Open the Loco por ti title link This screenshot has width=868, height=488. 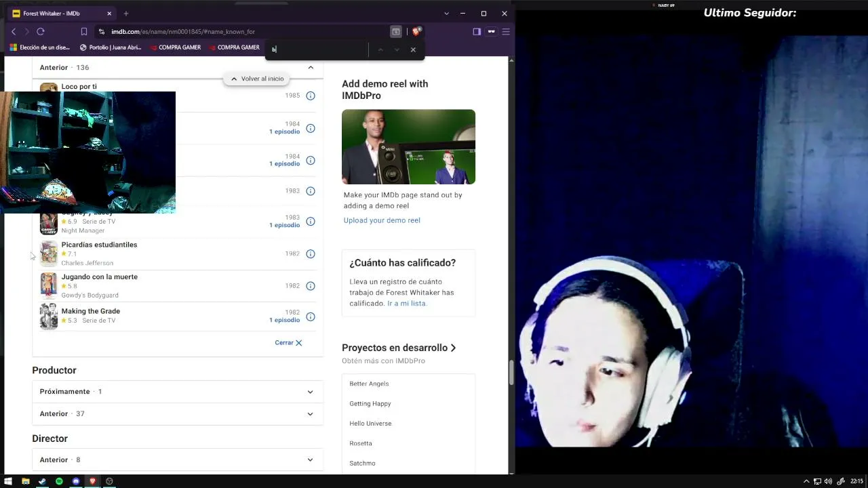tap(79, 87)
